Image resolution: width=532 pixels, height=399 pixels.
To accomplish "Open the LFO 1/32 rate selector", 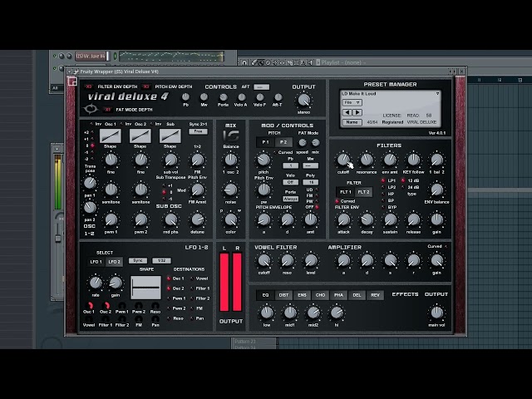I will [161, 260].
